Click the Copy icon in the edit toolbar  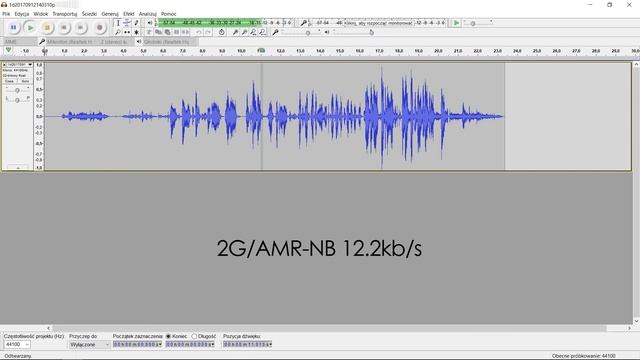(x=158, y=32)
